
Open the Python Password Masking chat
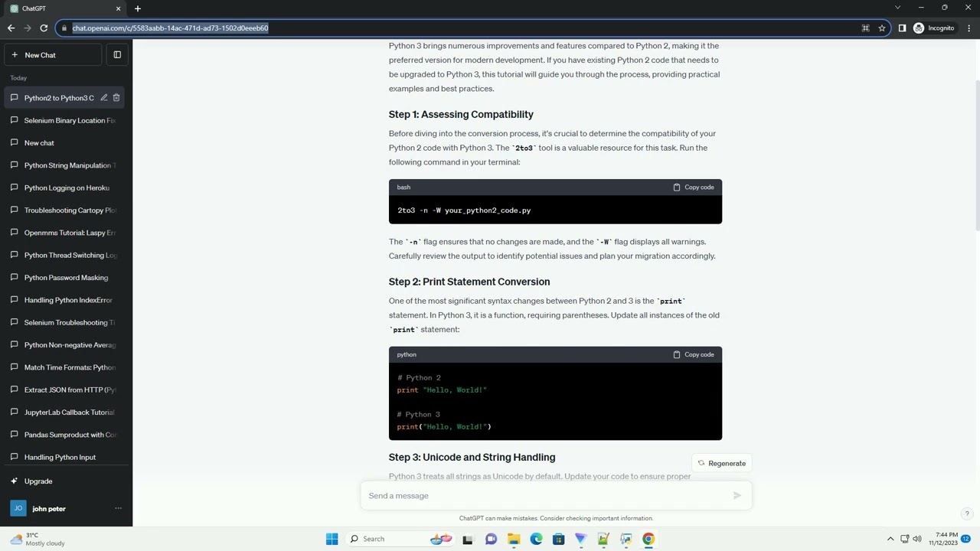[x=66, y=278]
